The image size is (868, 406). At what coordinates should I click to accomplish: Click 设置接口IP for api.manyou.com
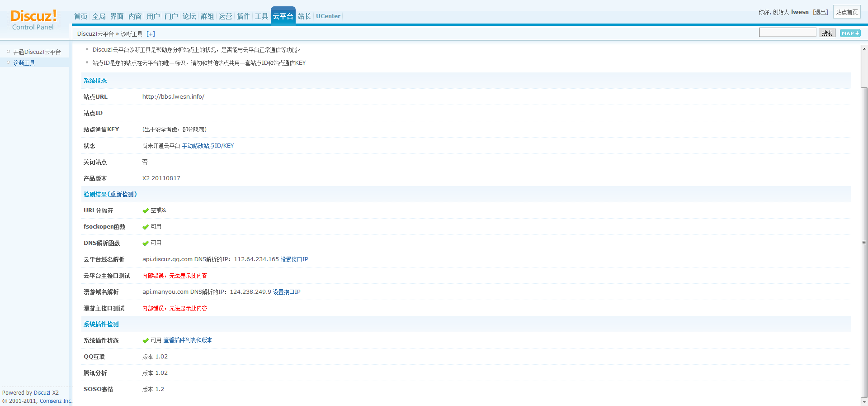click(287, 292)
